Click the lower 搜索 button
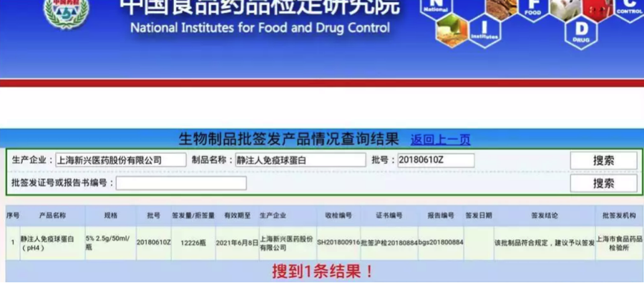Image resolution: width=644 pixels, height=283 pixels. point(603,183)
